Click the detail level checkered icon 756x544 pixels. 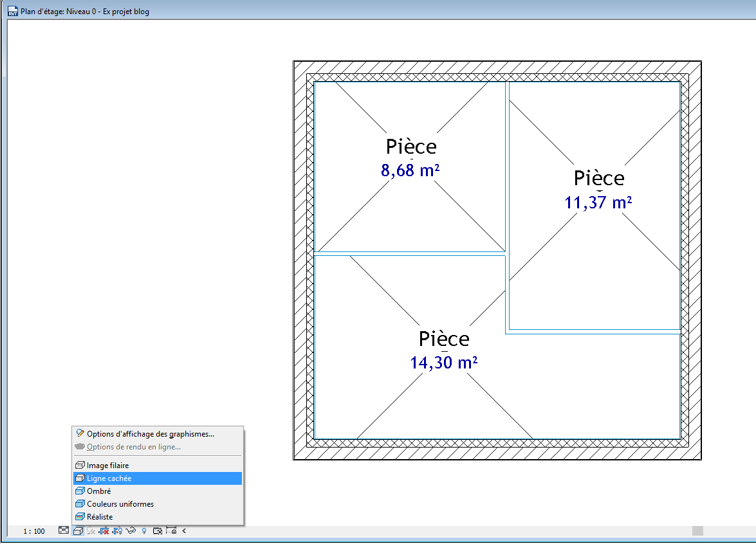pyautogui.click(x=64, y=531)
